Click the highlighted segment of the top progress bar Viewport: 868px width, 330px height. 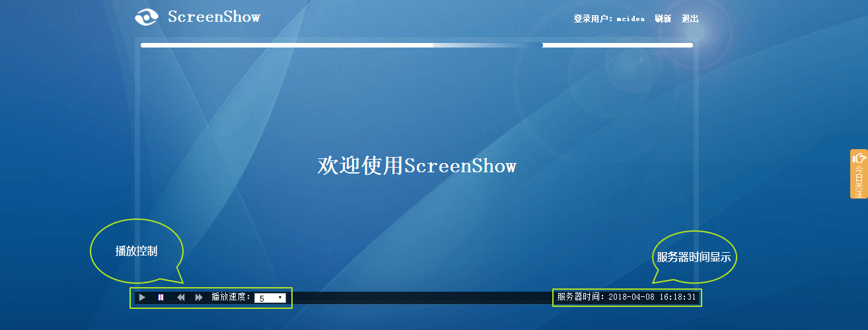[488, 46]
